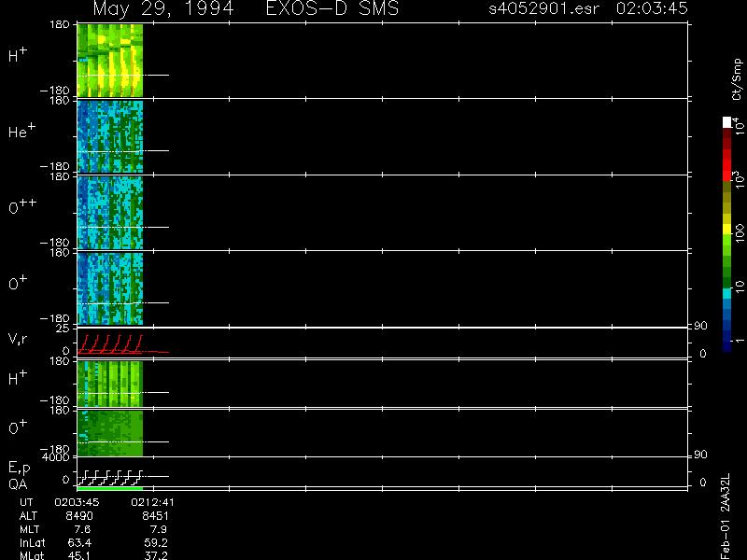747x560 pixels.
Task: Click the InLat value "59.2"
Action: pyautogui.click(x=156, y=542)
